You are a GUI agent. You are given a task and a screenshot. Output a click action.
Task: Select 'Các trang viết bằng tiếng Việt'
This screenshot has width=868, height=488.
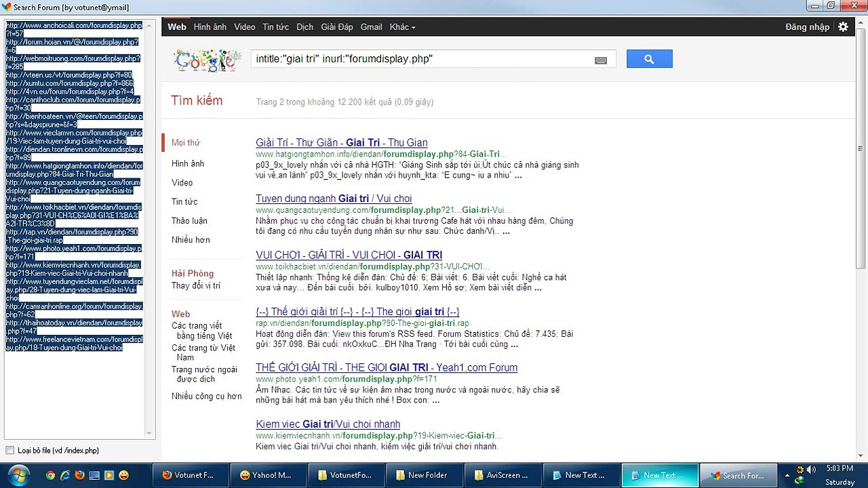coord(202,331)
